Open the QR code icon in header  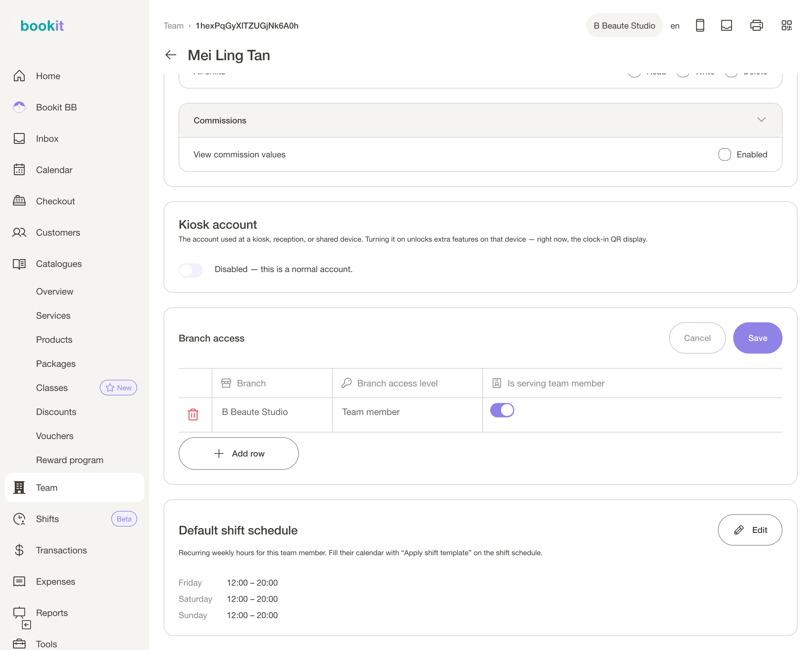tap(786, 25)
